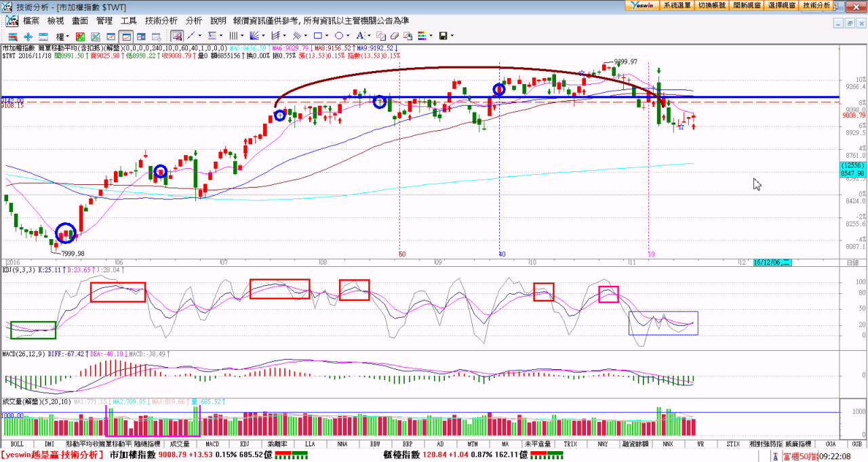Image resolution: width=868 pixels, height=462 pixels.
Task: Open the 日線 period selector
Action: click(x=852, y=263)
